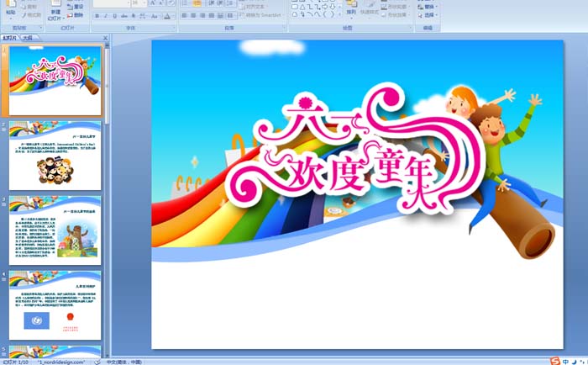
Task: Open the Change Case (Aa) menu
Action: click(x=155, y=16)
